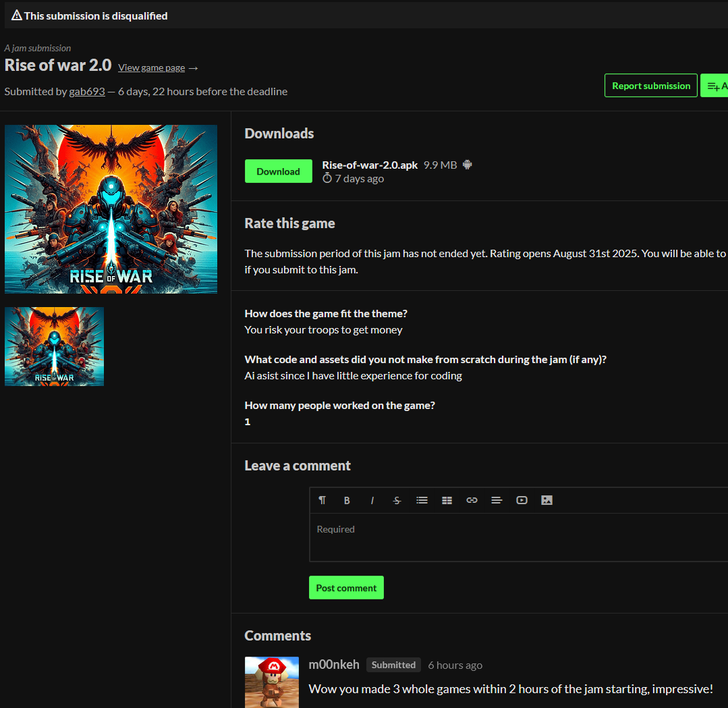Click the Rise of war 2.0 title

point(58,65)
